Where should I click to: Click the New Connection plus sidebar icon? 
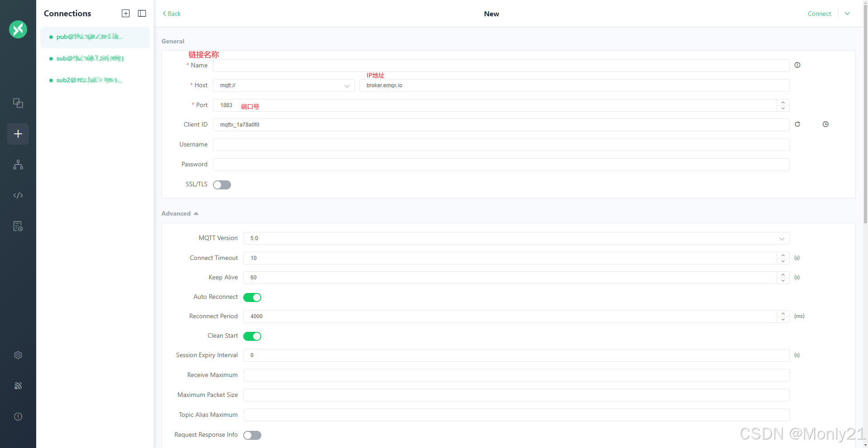coord(18,134)
